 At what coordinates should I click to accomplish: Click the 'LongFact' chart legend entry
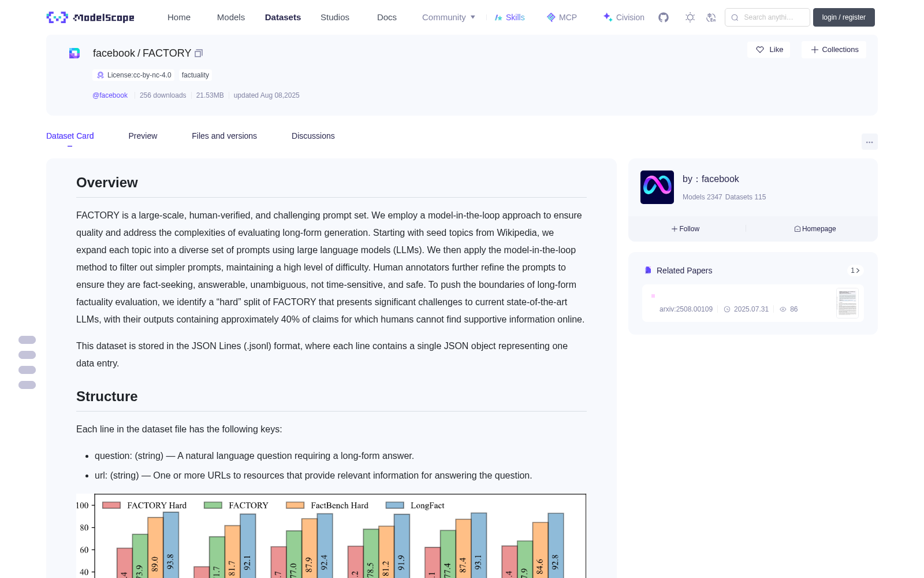[x=415, y=506]
